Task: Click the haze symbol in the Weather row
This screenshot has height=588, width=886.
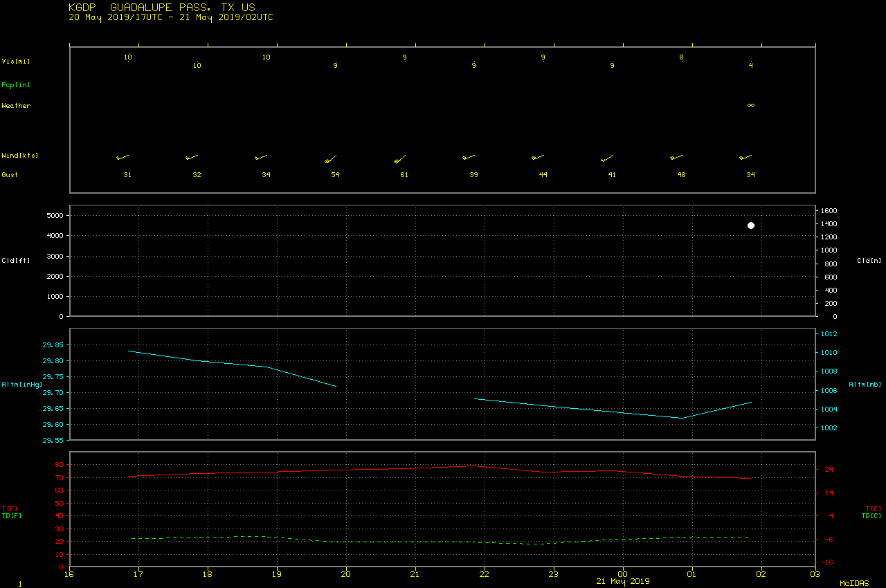Action: 750,105
